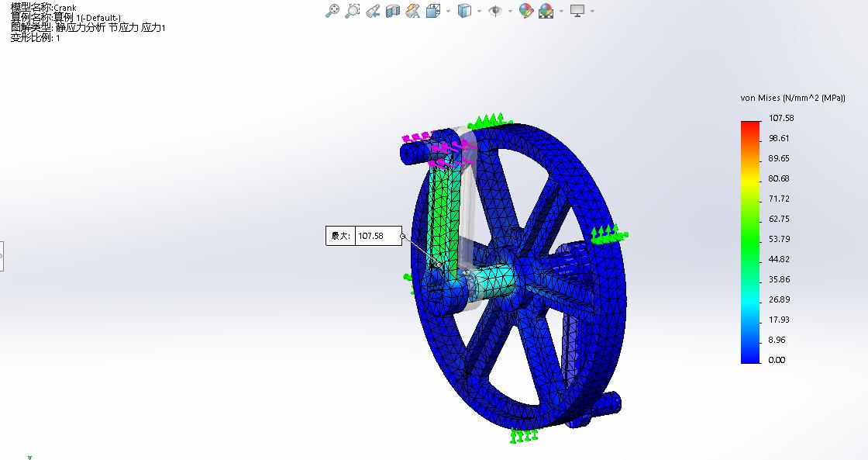Image resolution: width=868 pixels, height=460 pixels.
Task: Expand the View Orientation dropdown arrow
Action: [447, 11]
